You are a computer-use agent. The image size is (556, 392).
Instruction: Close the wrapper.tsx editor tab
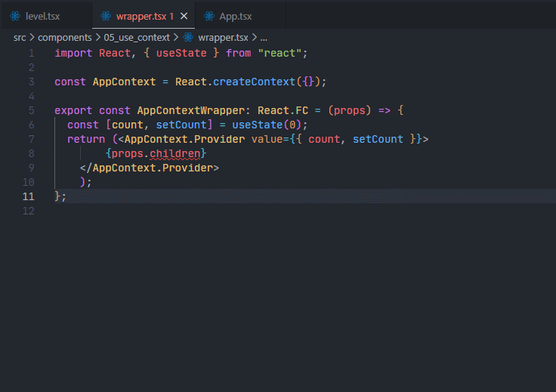pyautogui.click(x=184, y=16)
